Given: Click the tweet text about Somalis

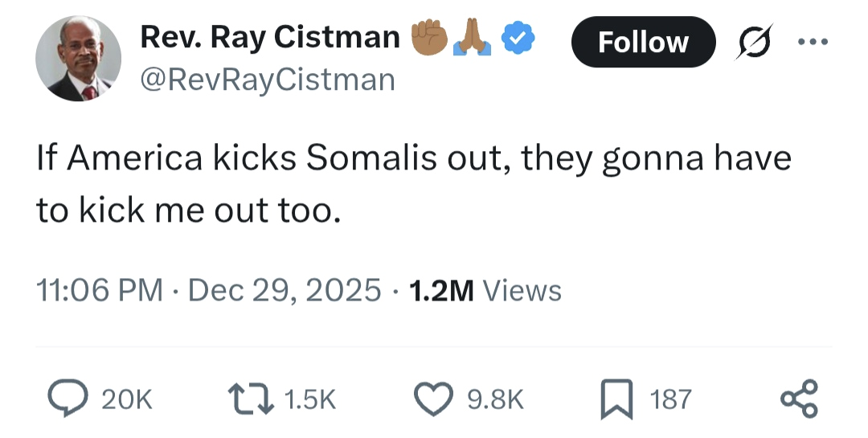Looking at the screenshot, I should 413,183.
